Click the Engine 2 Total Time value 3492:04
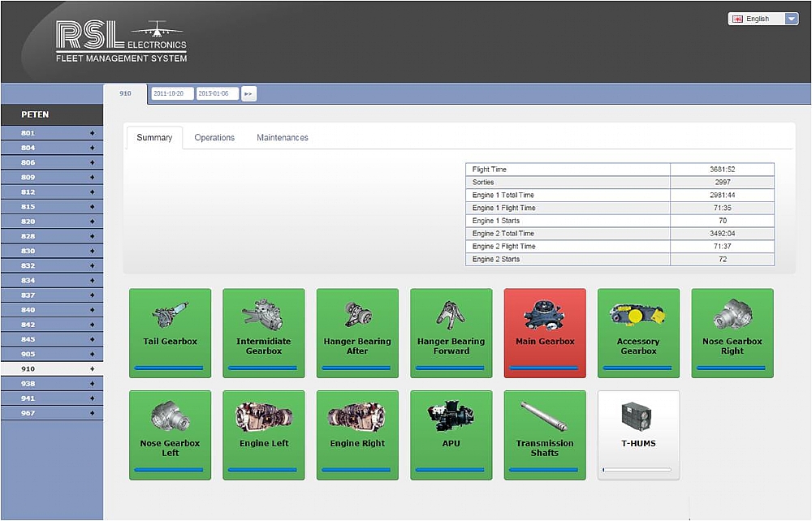 (723, 234)
